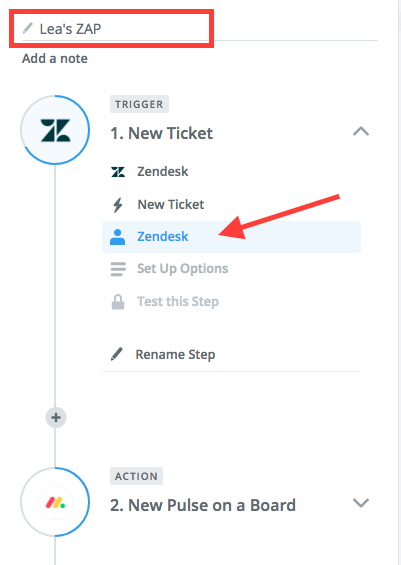Collapse the New Ticket trigger step

point(361,132)
